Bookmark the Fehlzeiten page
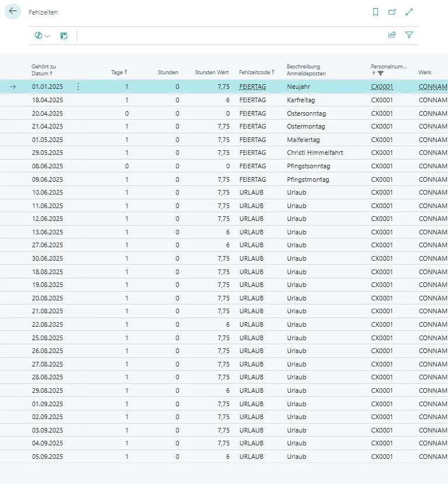Screen dimensions: 448x484 [376, 12]
